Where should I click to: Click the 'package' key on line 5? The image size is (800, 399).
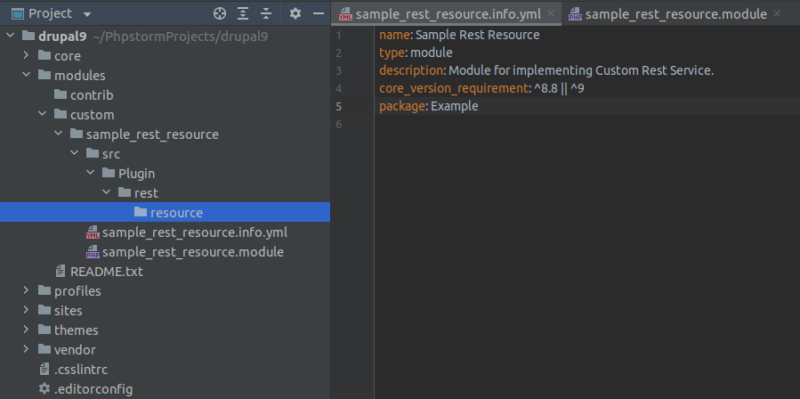402,106
